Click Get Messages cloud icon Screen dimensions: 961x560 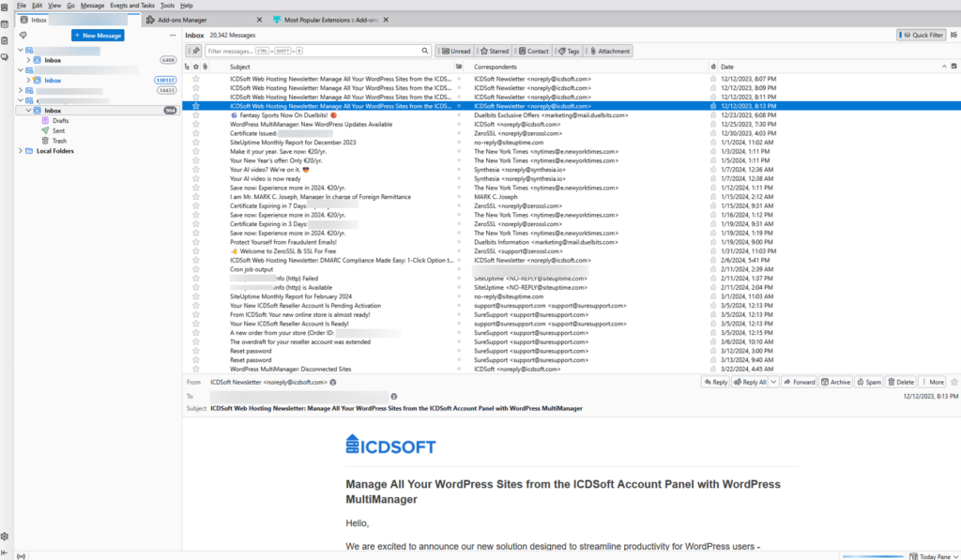pos(23,36)
